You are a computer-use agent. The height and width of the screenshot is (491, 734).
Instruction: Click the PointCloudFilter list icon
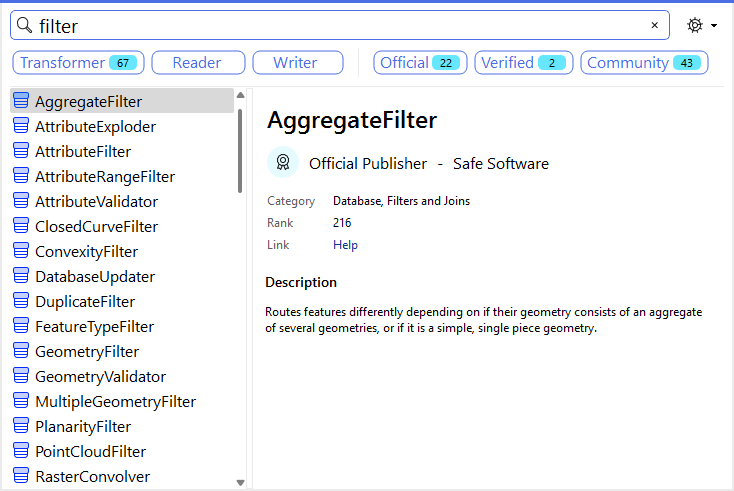21,452
